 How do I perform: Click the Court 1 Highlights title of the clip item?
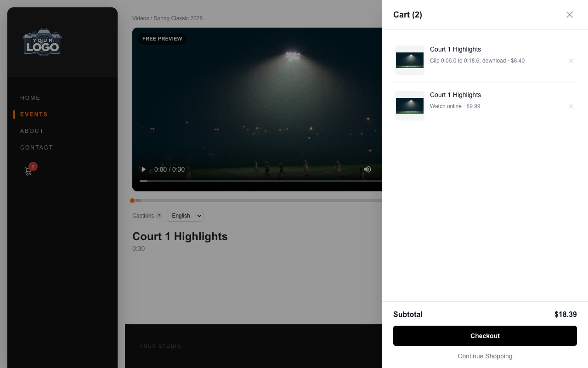(455, 49)
